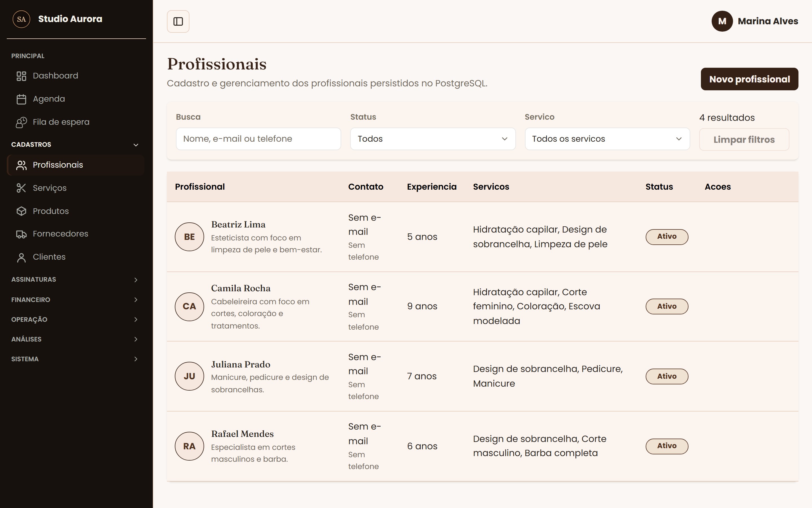
Task: Click the Produtos box icon
Action: [21, 211]
